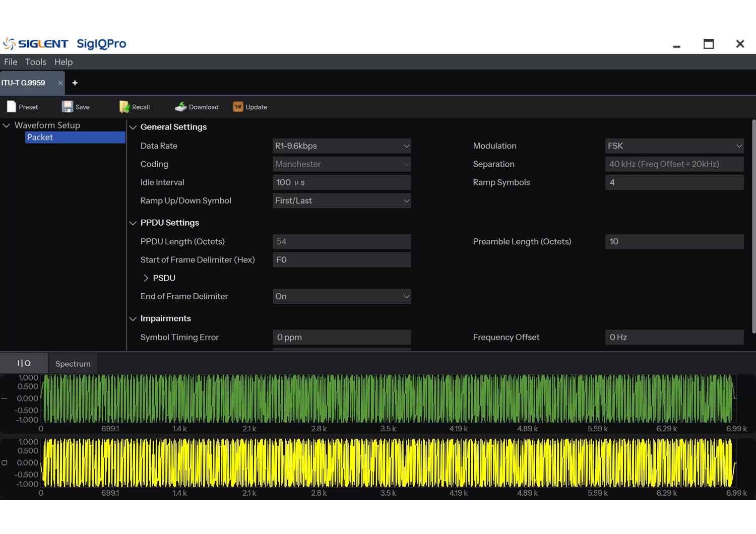
Task: Open the Data Rate dropdown
Action: pyautogui.click(x=342, y=146)
